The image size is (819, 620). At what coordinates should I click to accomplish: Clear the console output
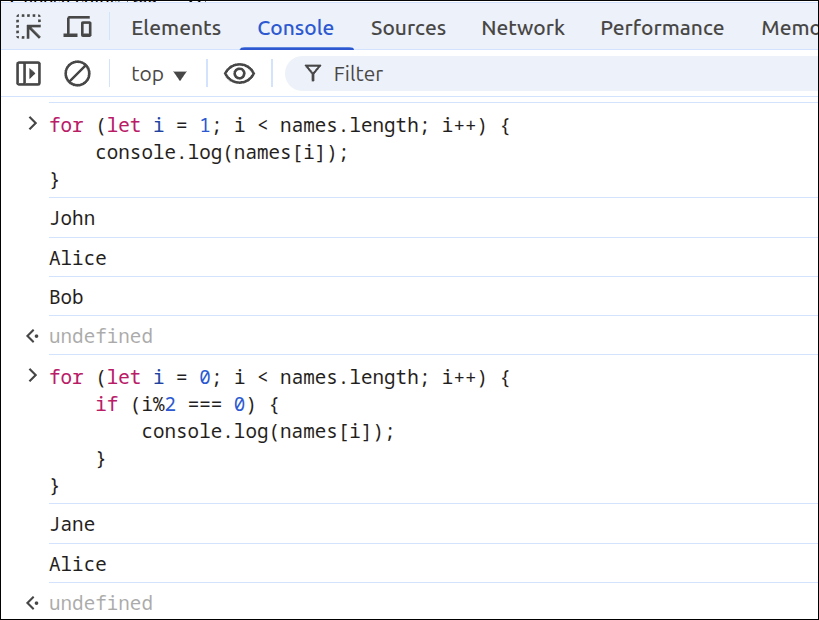76,73
